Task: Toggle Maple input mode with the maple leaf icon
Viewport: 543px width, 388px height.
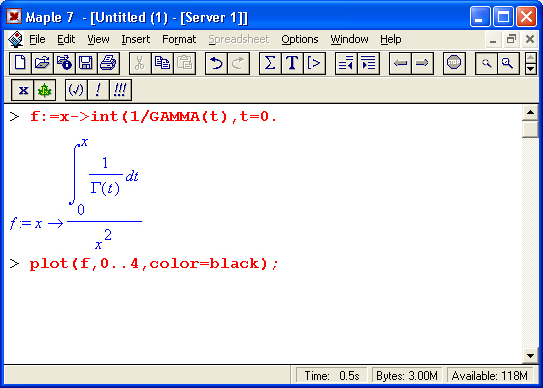Action: 45,90
